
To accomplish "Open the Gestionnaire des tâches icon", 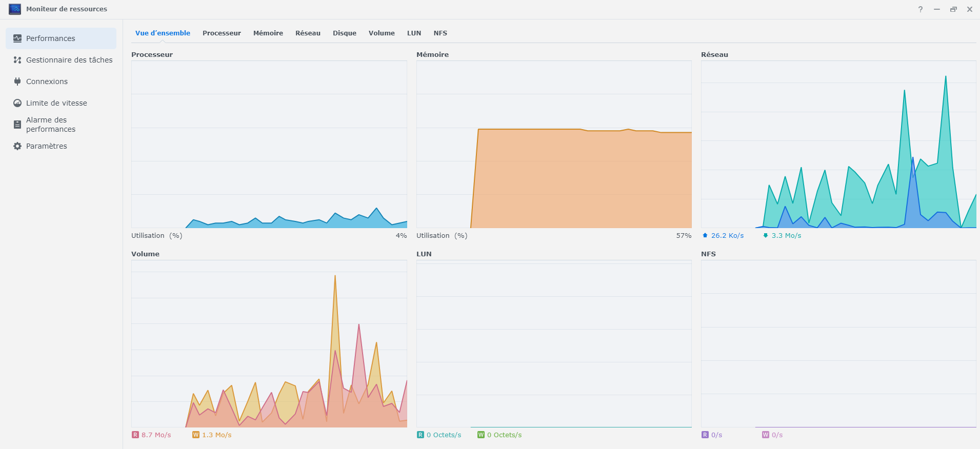I will point(17,60).
